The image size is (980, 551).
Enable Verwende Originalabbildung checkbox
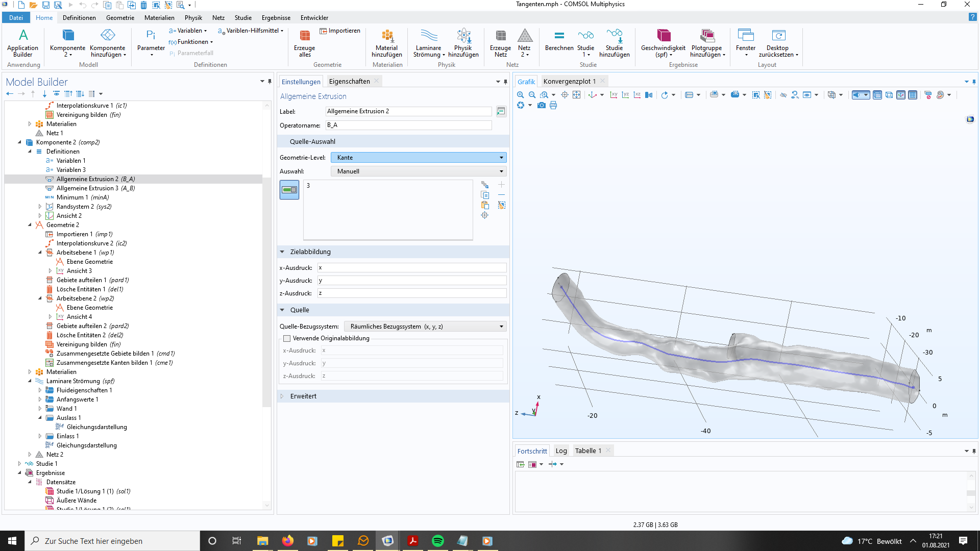[x=287, y=338]
